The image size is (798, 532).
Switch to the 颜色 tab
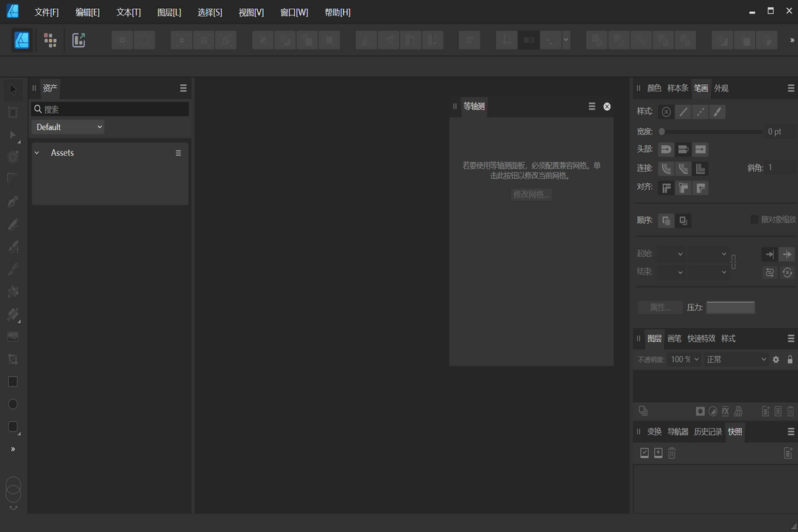tap(654, 88)
